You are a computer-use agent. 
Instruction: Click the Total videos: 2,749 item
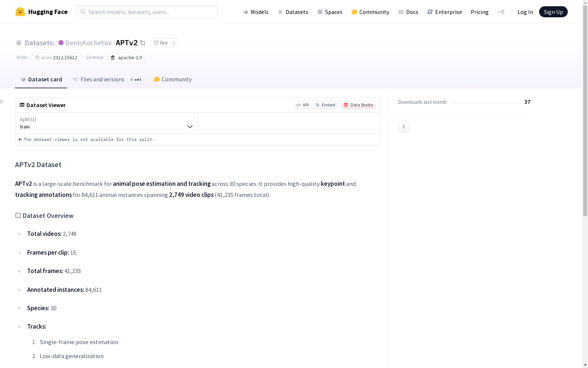(52, 234)
